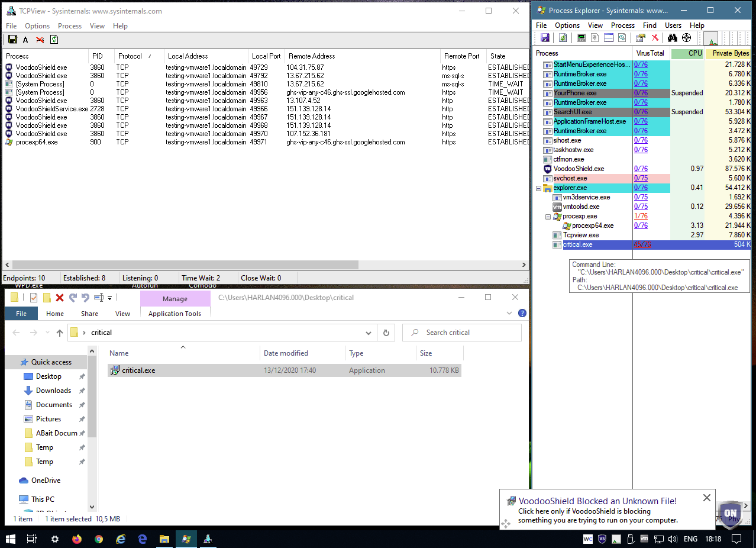
Task: Click the binoculars Find icon in Process Explorer
Action: pyautogui.click(x=672, y=38)
